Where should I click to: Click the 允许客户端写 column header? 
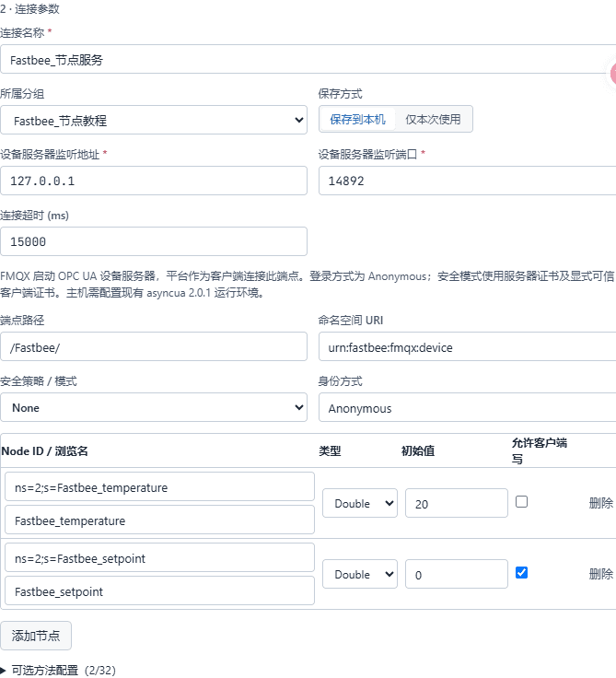[x=539, y=450]
